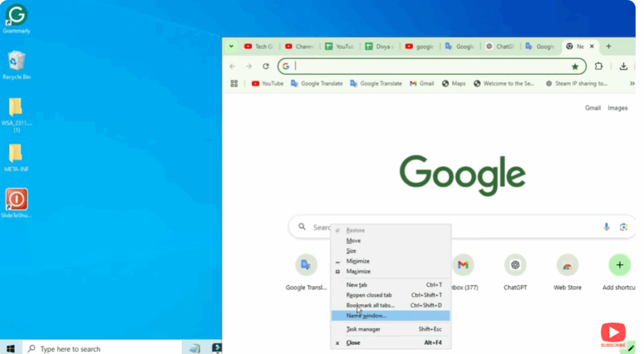The image size is (644, 354).
Task: Open the Google Translate shortcut tile
Action: click(306, 272)
